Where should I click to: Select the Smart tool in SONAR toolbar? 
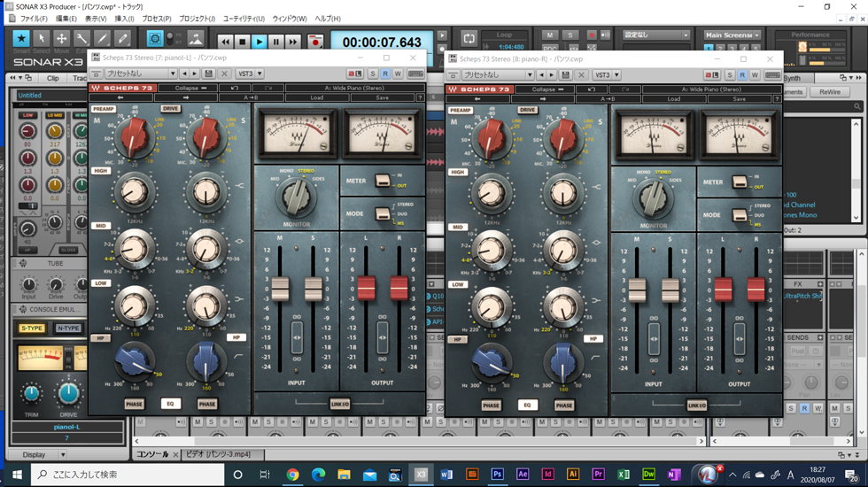21,39
